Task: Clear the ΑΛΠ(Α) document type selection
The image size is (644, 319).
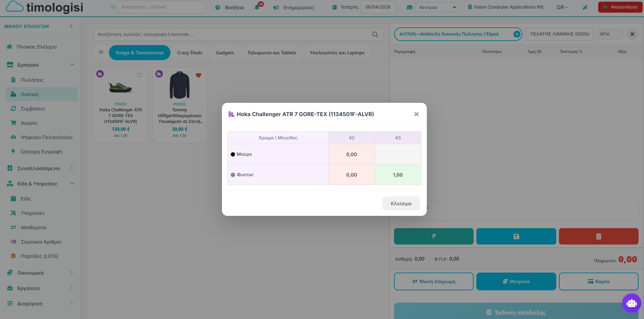Action: click(x=517, y=34)
